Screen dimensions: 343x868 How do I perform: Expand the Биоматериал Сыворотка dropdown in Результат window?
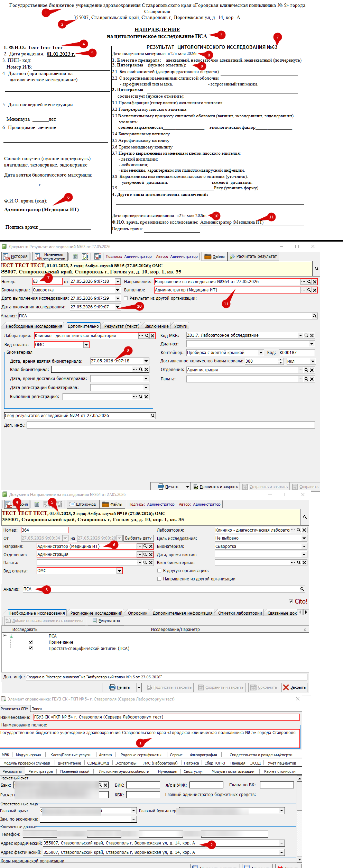pos(118,290)
